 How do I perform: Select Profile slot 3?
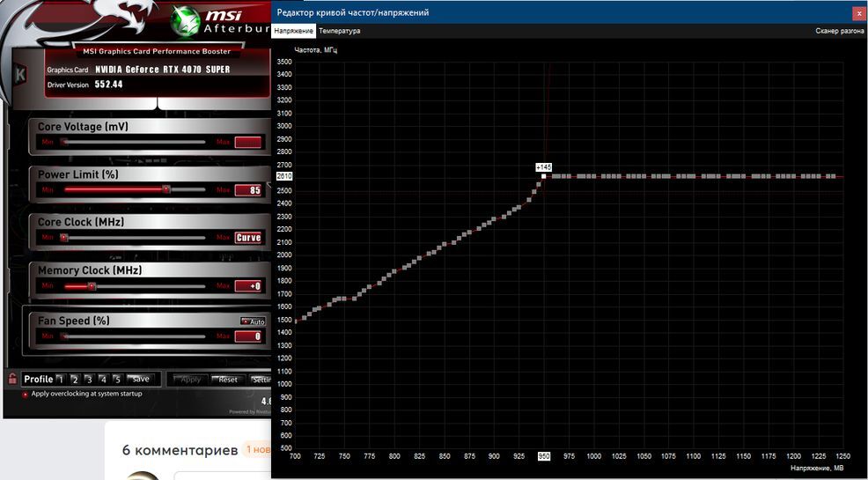89,380
